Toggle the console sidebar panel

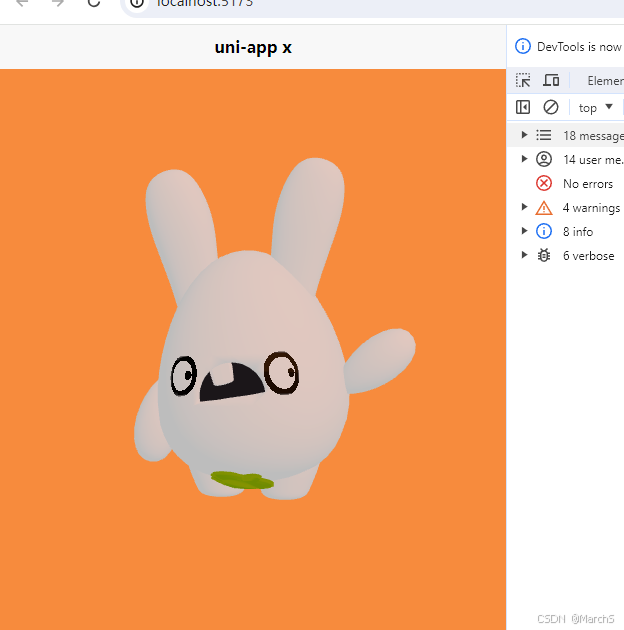point(523,107)
